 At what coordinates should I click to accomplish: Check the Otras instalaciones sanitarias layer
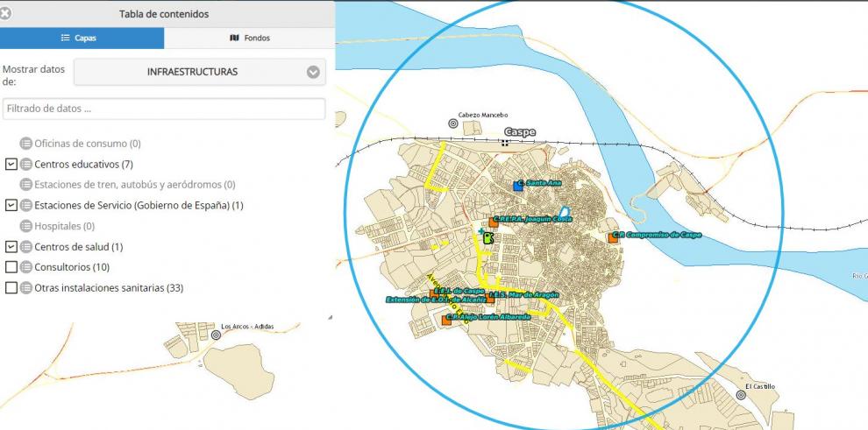coord(11,288)
